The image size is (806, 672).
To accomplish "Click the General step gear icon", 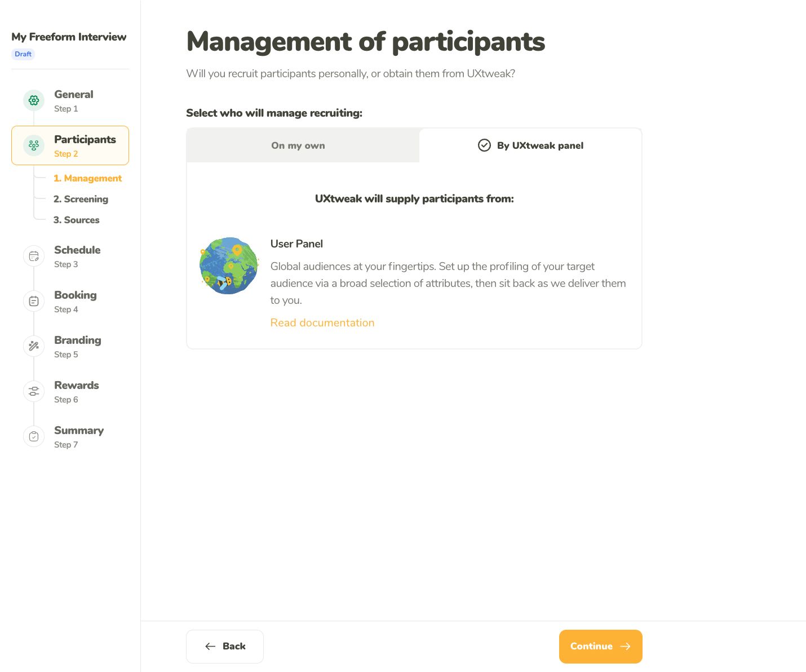I will [x=34, y=100].
